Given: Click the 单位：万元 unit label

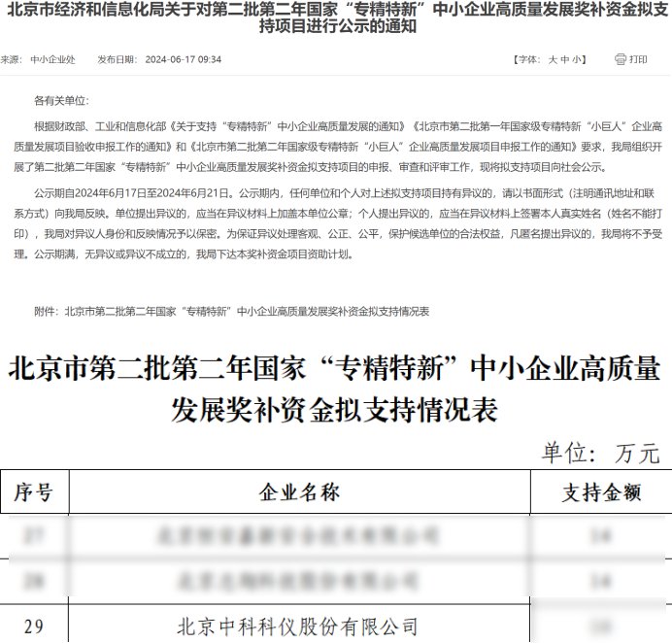Looking at the screenshot, I should click(x=600, y=453).
